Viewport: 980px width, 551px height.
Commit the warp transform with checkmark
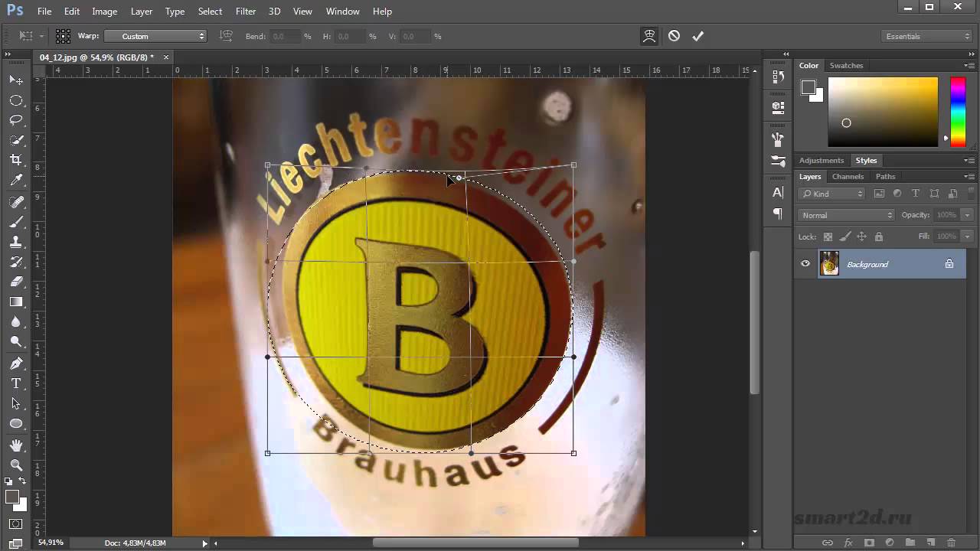[697, 36]
